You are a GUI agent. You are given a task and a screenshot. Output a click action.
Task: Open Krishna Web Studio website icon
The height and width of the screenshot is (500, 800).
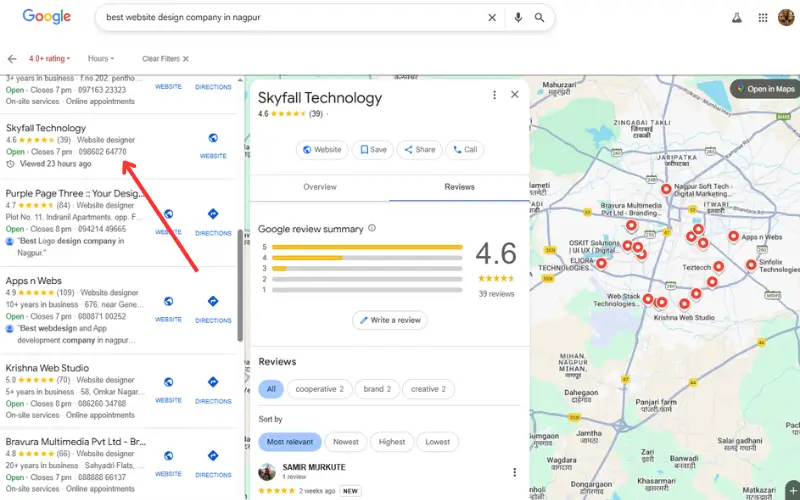168,387
